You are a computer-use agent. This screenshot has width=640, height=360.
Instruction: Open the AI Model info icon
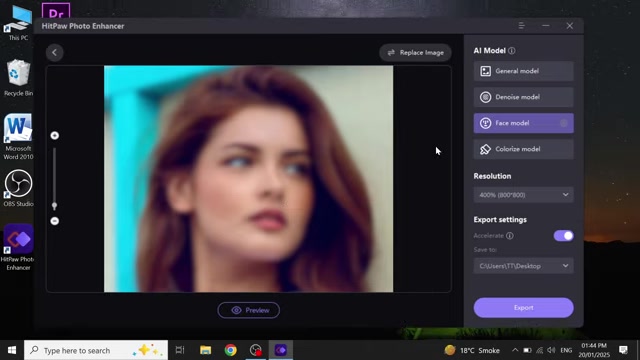(x=511, y=51)
